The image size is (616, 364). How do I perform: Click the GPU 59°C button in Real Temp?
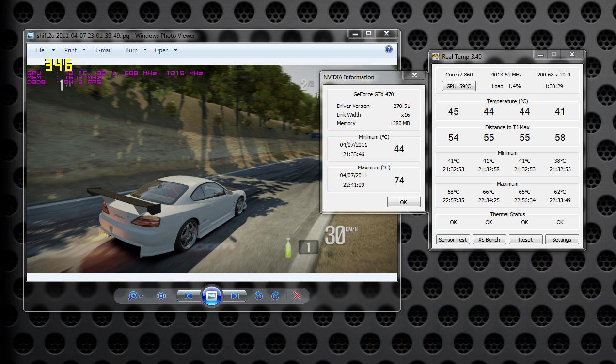coord(459,86)
